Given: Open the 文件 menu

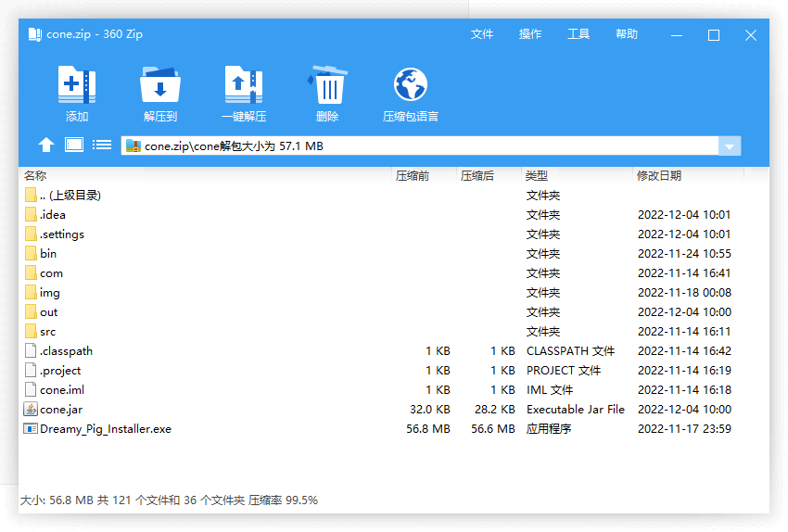Looking at the screenshot, I should pos(482,34).
